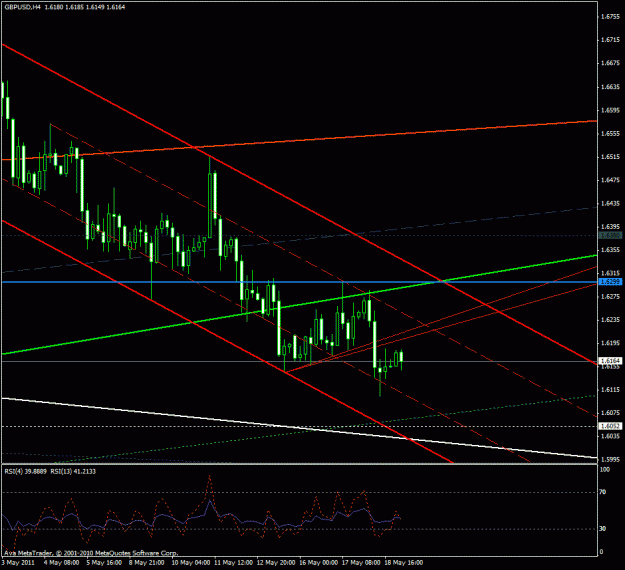Click the 3 May 2011 date label
This screenshot has height=570, width=625.
pos(18,563)
